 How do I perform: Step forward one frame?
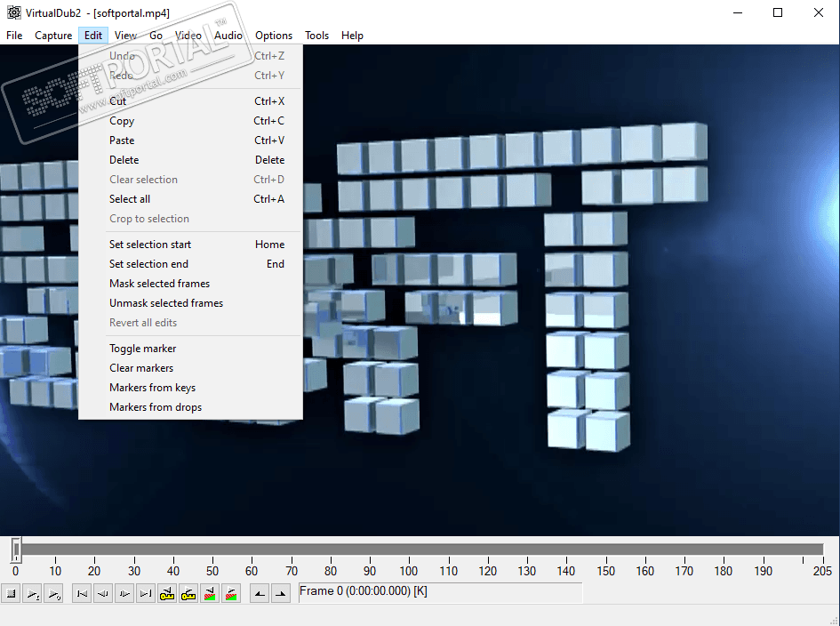[124, 593]
